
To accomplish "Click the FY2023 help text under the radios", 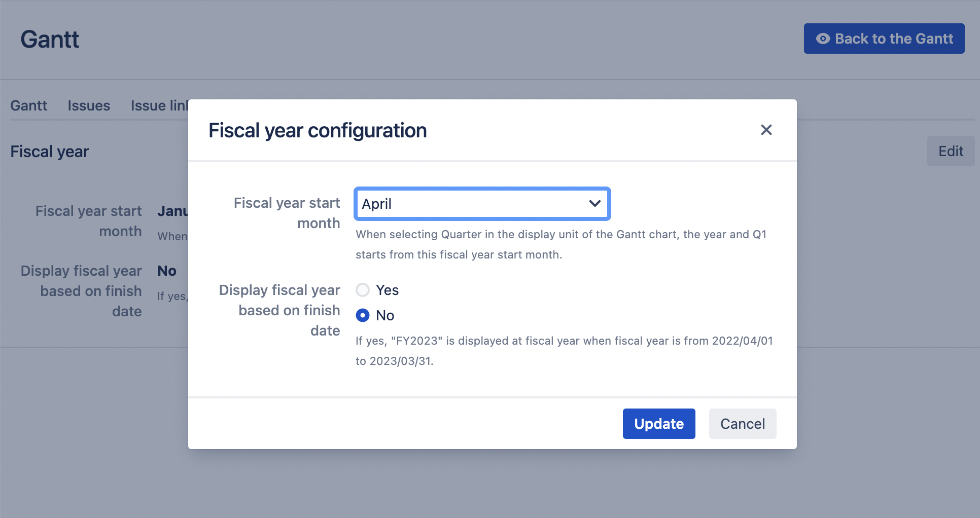I will pos(564,351).
